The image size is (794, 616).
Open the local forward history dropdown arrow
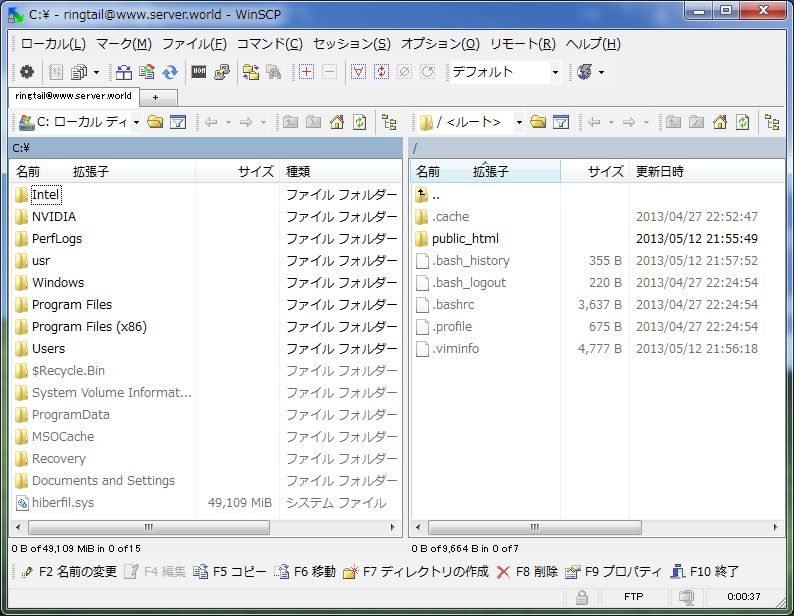pos(263,122)
